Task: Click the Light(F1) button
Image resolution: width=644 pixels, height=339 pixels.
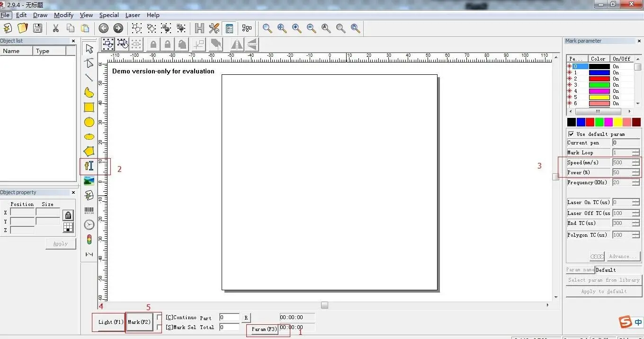Action: [111, 322]
